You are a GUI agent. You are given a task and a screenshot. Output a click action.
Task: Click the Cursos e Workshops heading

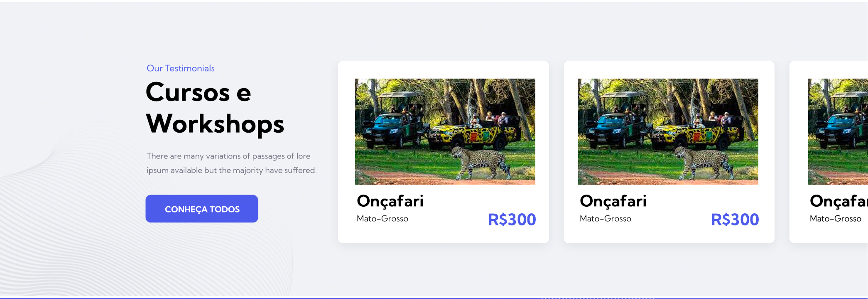coord(215,108)
